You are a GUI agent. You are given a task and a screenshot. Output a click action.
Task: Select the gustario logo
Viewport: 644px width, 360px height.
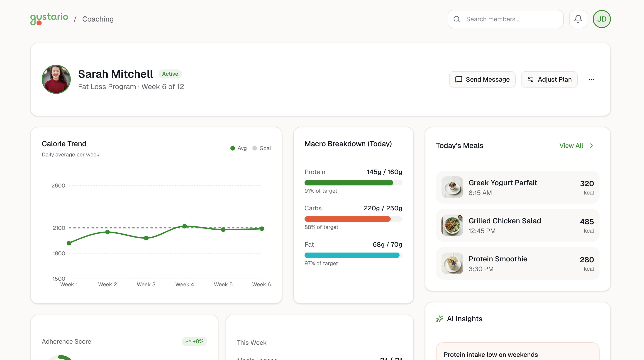(49, 19)
